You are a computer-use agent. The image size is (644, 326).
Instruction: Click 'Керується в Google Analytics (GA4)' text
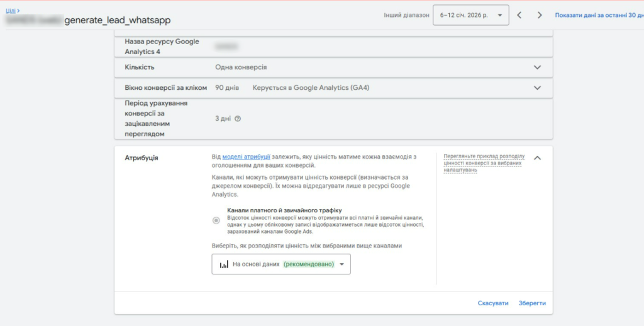[311, 88]
